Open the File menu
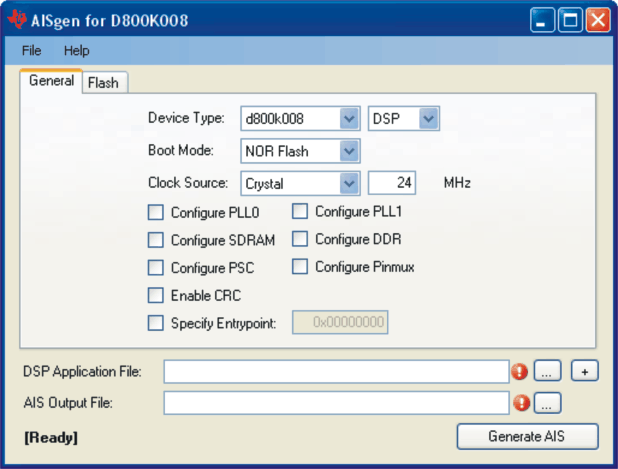The height and width of the screenshot is (469, 618). pos(31,50)
